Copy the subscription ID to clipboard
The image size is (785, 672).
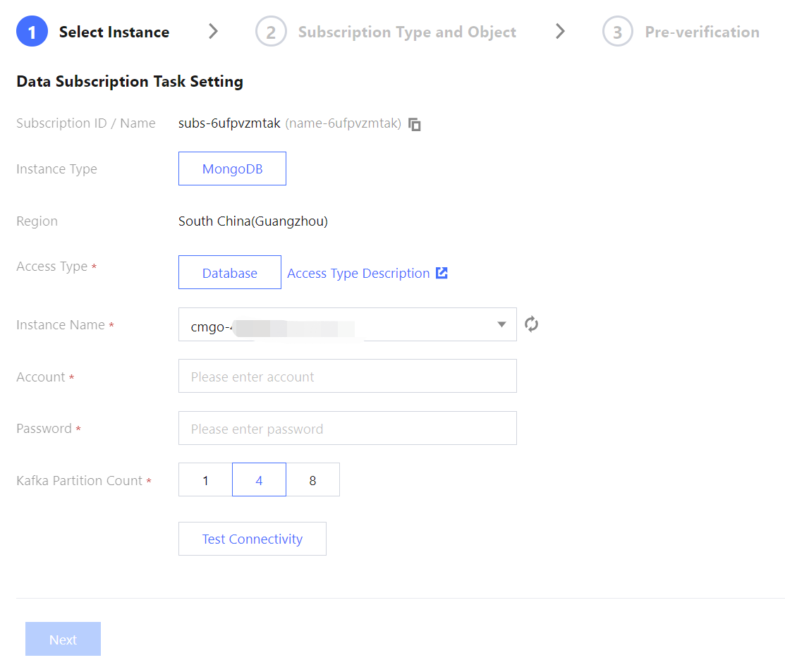(x=415, y=123)
